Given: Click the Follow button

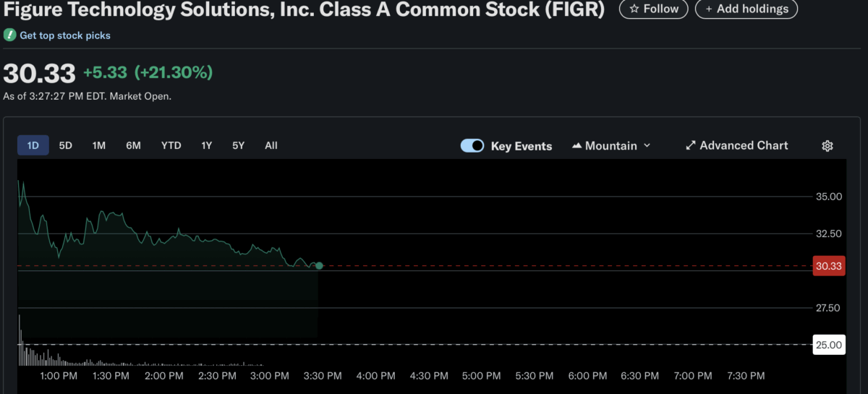Looking at the screenshot, I should (x=654, y=9).
